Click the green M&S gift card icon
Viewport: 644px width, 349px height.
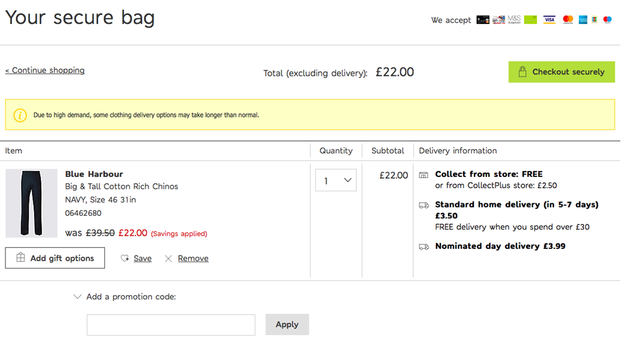click(530, 20)
